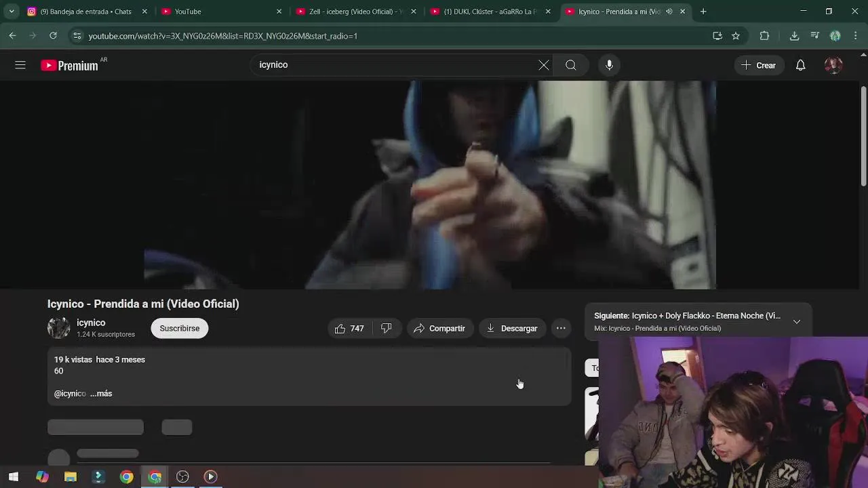Clear the icynico search text
The height and width of the screenshot is (488, 868).
pos(544,65)
